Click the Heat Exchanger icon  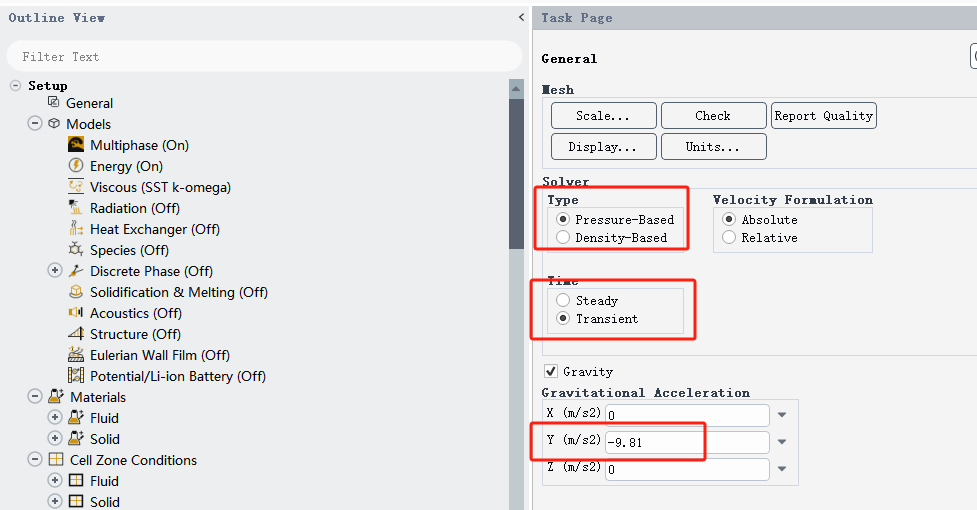coord(75,229)
